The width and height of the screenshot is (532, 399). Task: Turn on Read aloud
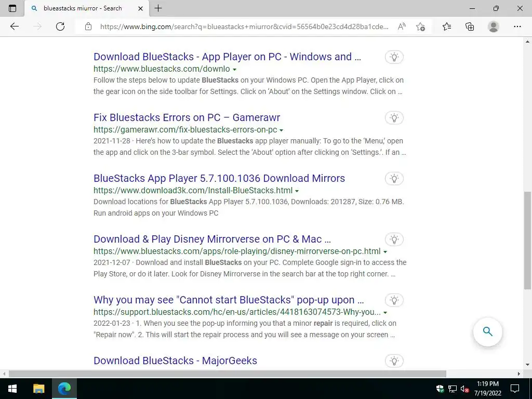[402, 26]
